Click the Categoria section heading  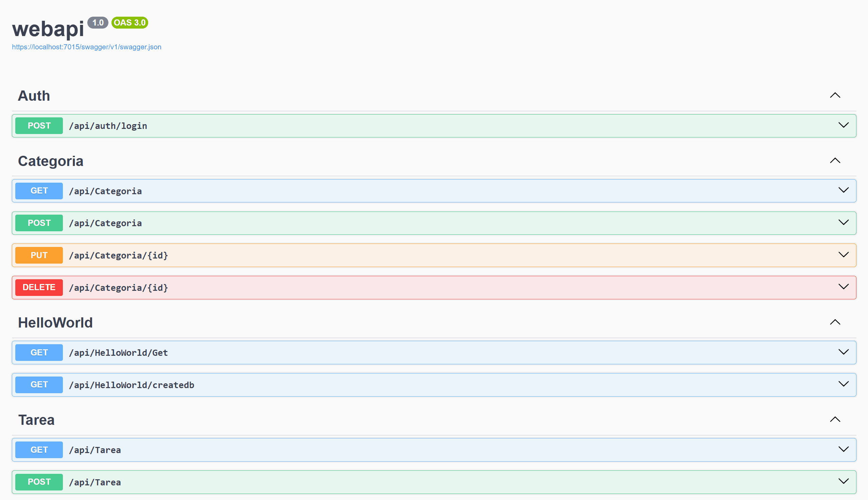50,162
